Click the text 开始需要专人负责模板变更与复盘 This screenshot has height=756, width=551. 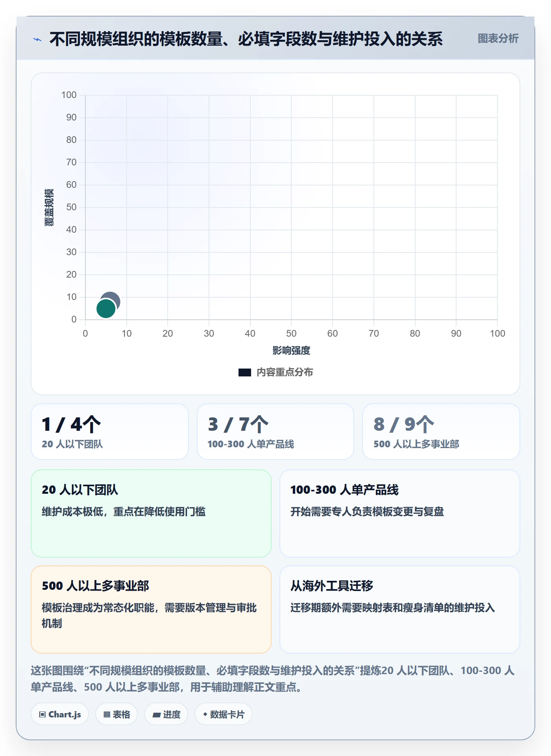pyautogui.click(x=367, y=512)
